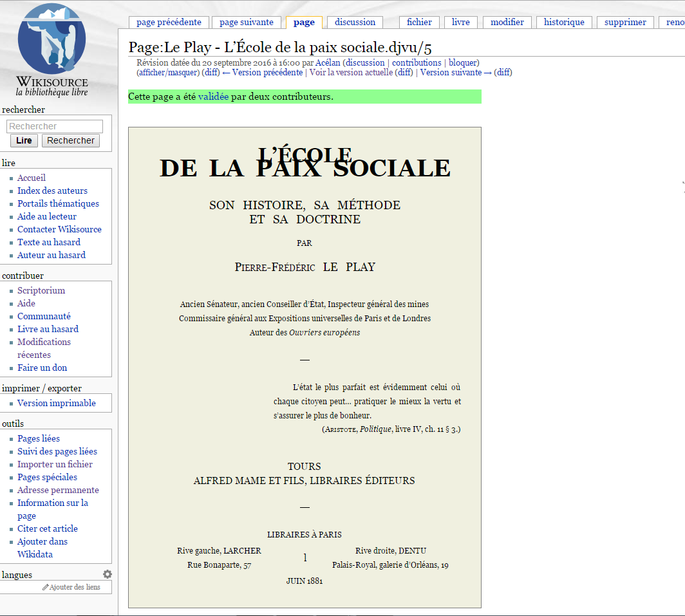The image size is (685, 616).
Task: Open the Accueil link
Action: click(x=32, y=178)
